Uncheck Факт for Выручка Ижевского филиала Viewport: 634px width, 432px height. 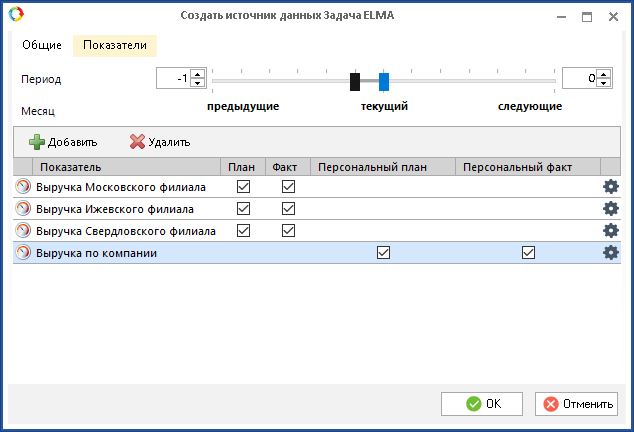(288, 209)
